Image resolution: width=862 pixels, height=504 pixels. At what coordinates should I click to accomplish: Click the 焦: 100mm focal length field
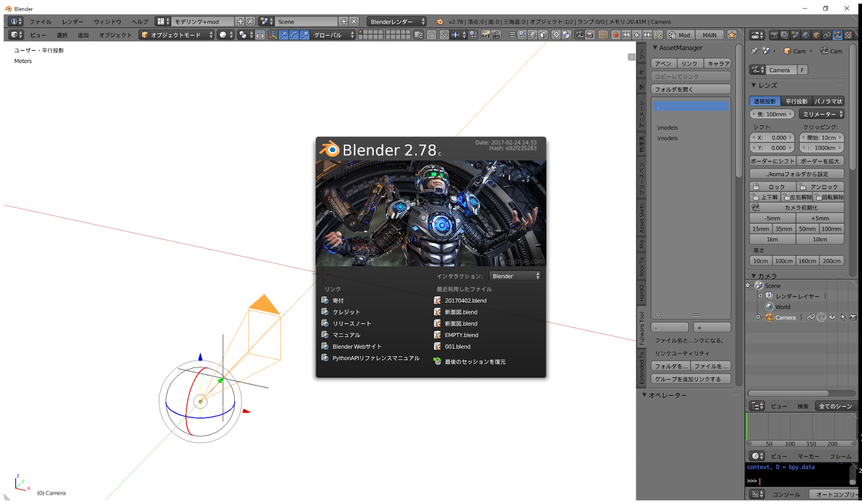point(772,114)
